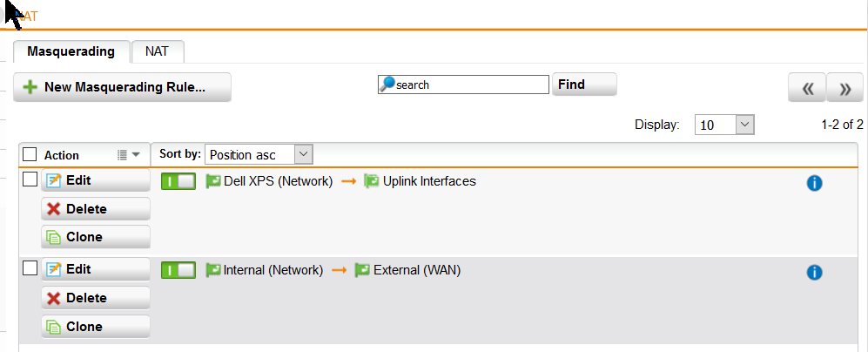Image resolution: width=868 pixels, height=352 pixels.
Task: Disable the Dell XPS masquerading rule toggle
Action: 178,181
